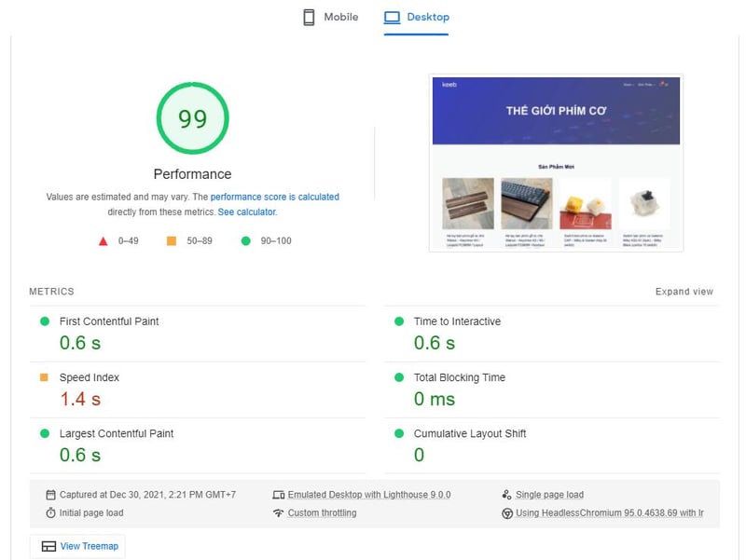Click the Single page load icon
Image resolution: width=746 pixels, height=560 pixels.
click(506, 495)
